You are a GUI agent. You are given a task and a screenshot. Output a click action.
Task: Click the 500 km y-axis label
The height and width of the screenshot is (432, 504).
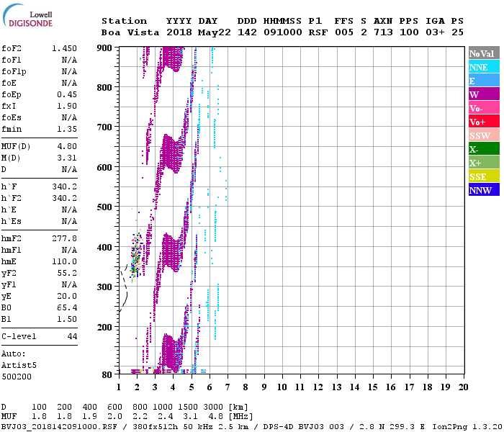(104, 207)
